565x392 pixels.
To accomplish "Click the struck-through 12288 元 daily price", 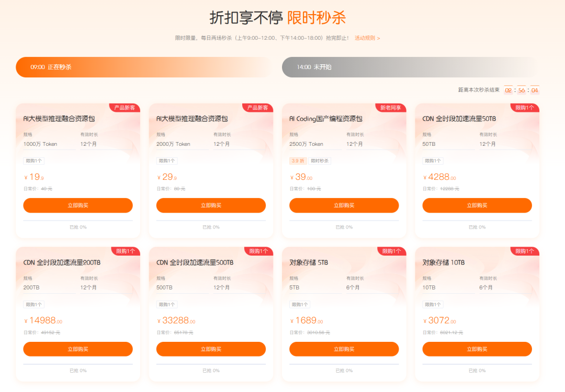I will click(450, 189).
